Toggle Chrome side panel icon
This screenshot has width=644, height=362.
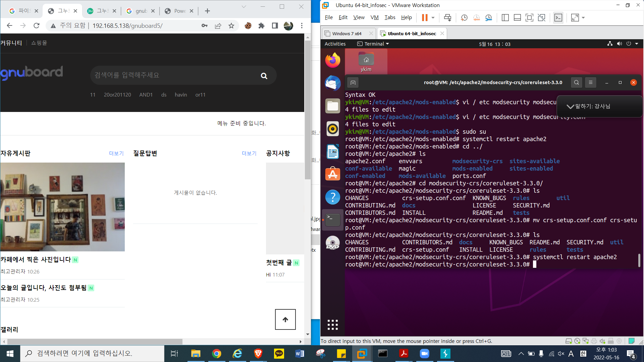(x=275, y=26)
